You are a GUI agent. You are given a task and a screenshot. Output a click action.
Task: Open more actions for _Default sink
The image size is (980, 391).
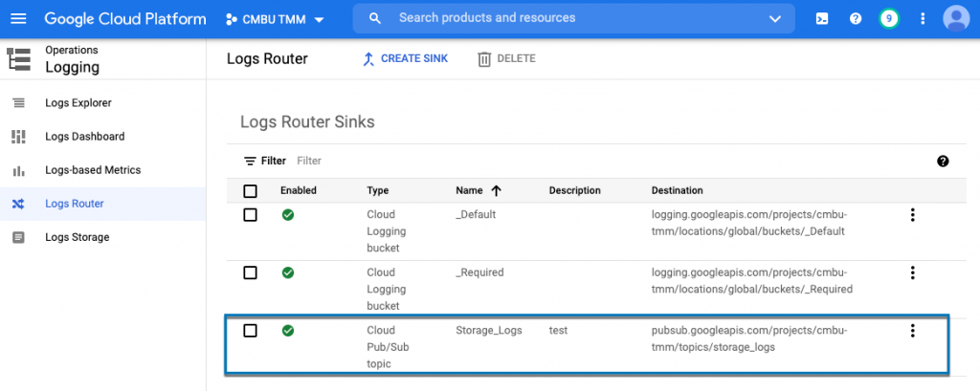(912, 215)
